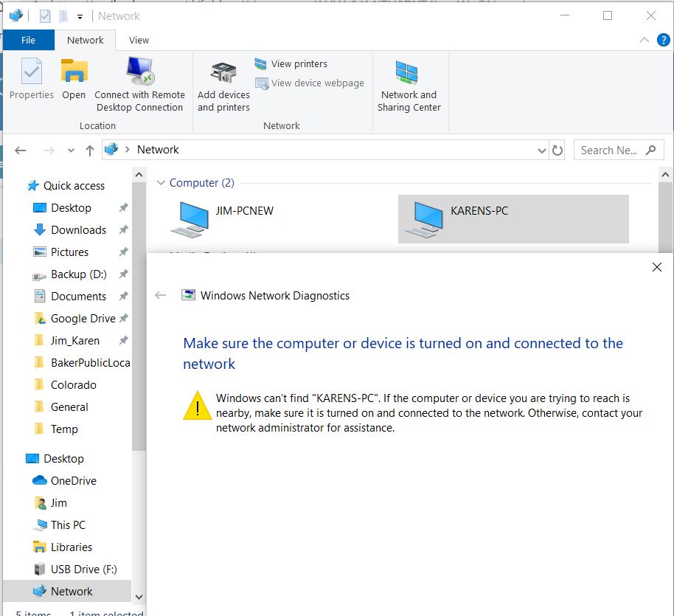Click Network in the address bar
This screenshot has width=674, height=616.
tap(158, 149)
